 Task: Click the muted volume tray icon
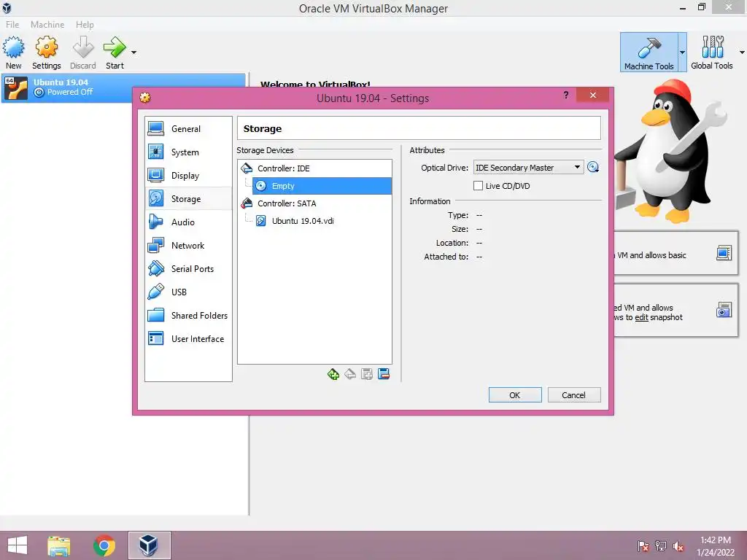tap(678, 545)
